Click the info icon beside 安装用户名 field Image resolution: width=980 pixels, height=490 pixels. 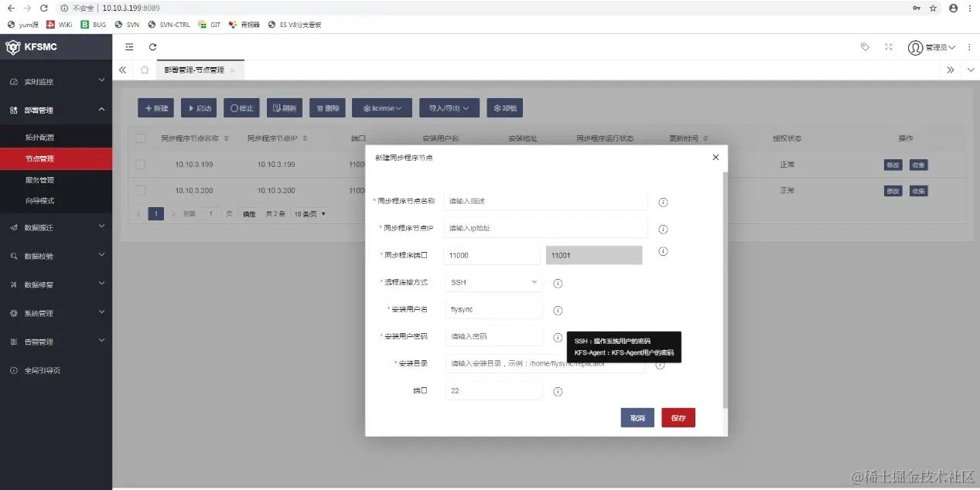[558, 311]
